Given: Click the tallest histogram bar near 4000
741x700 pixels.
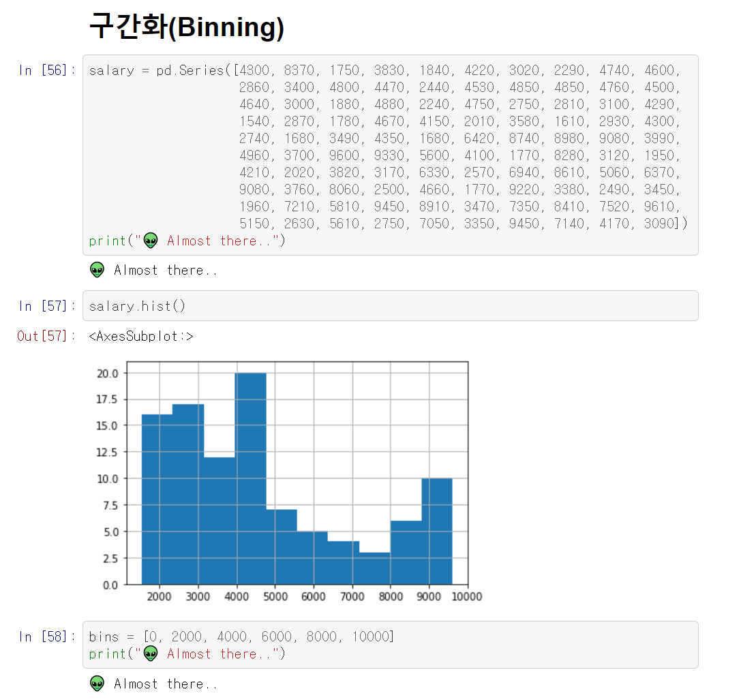Looking at the screenshot, I should 250,478.
